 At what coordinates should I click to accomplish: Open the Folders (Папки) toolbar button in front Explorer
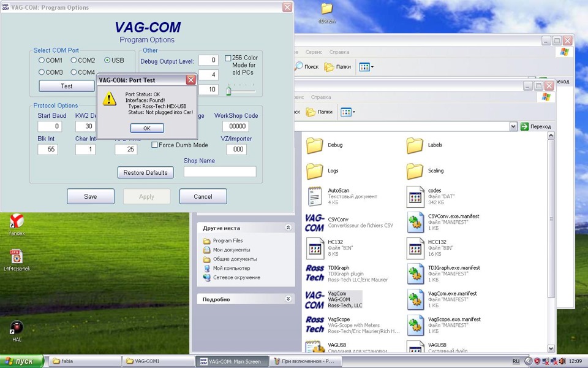tap(319, 112)
